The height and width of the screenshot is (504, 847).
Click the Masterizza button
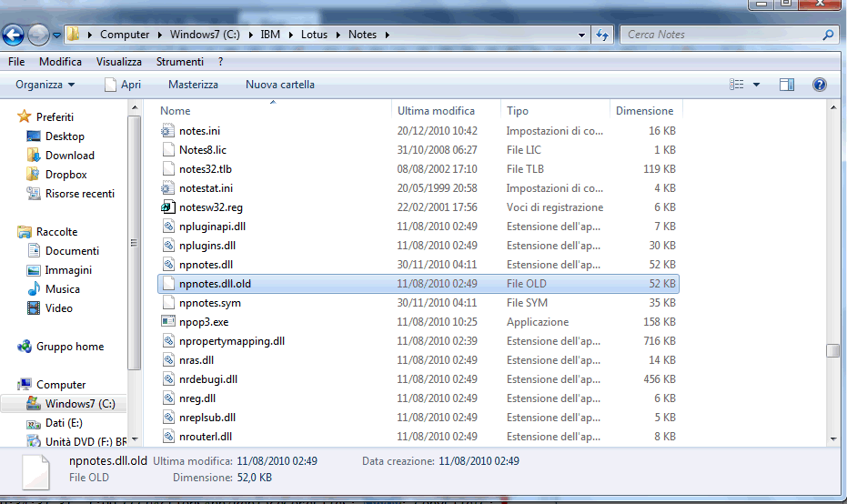(x=193, y=85)
